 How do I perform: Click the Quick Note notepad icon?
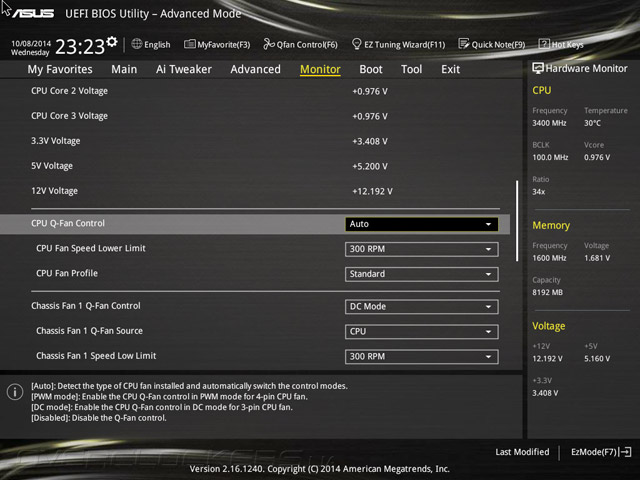pos(464,44)
